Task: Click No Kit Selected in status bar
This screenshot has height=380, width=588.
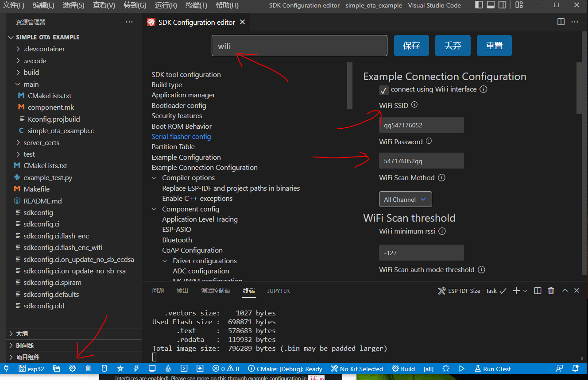Action: click(357, 368)
